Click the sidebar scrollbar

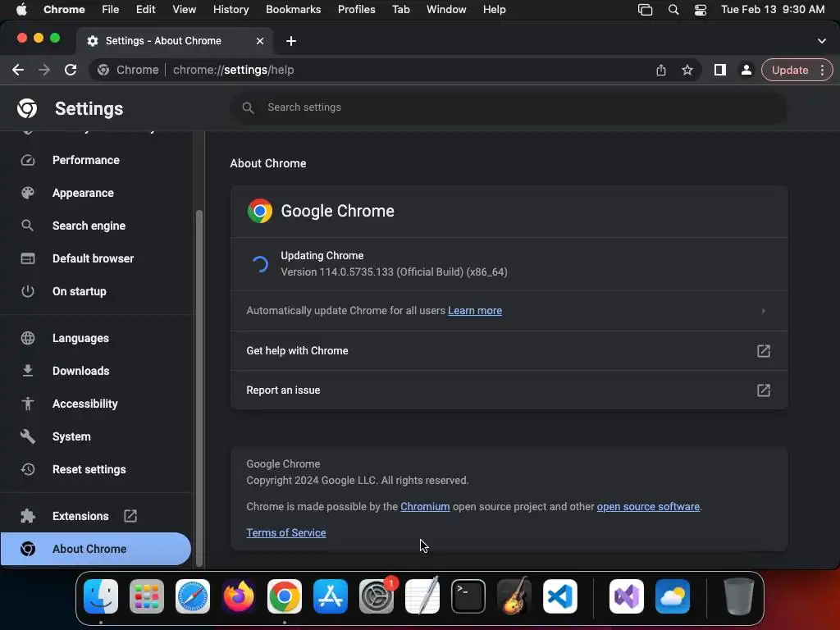(x=199, y=387)
